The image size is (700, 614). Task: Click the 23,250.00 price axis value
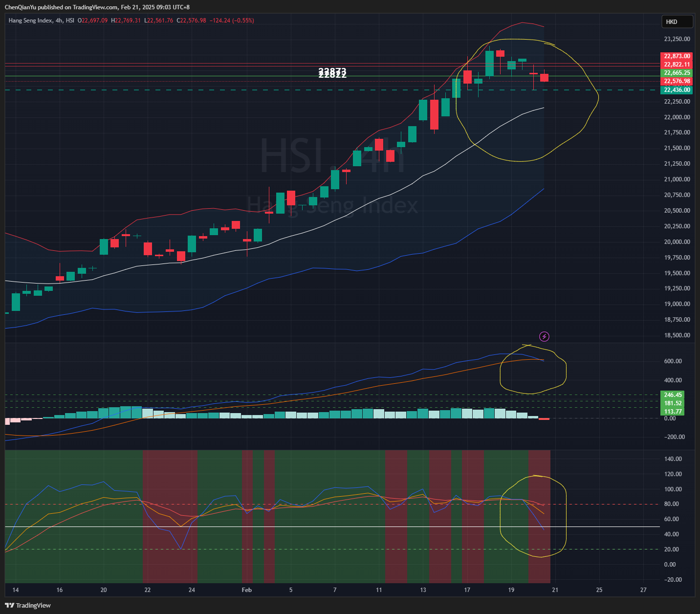pyautogui.click(x=677, y=39)
